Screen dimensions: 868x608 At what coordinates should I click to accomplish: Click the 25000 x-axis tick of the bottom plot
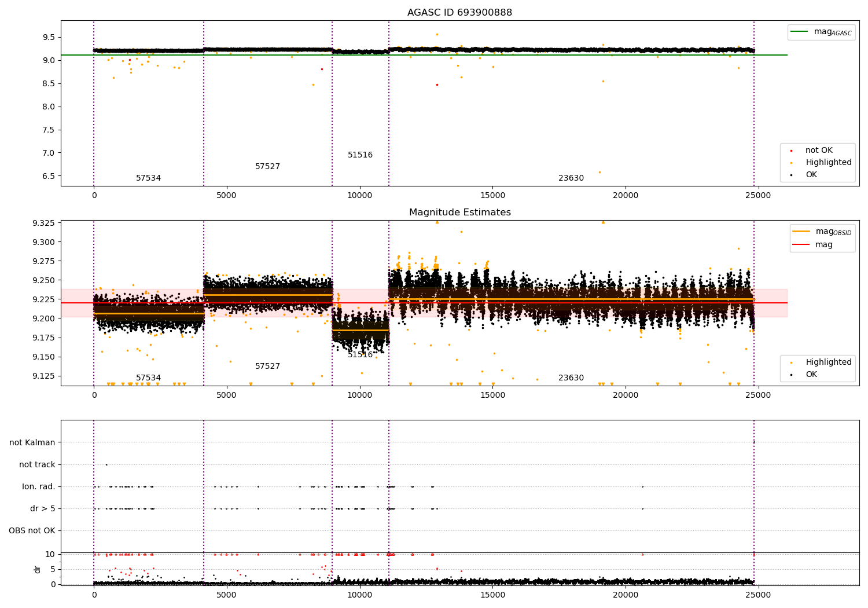tap(758, 595)
